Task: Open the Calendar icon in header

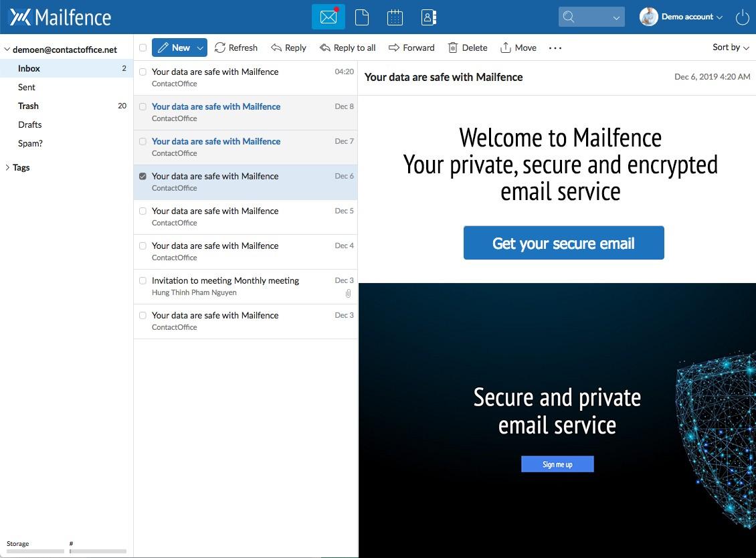Action: (395, 17)
